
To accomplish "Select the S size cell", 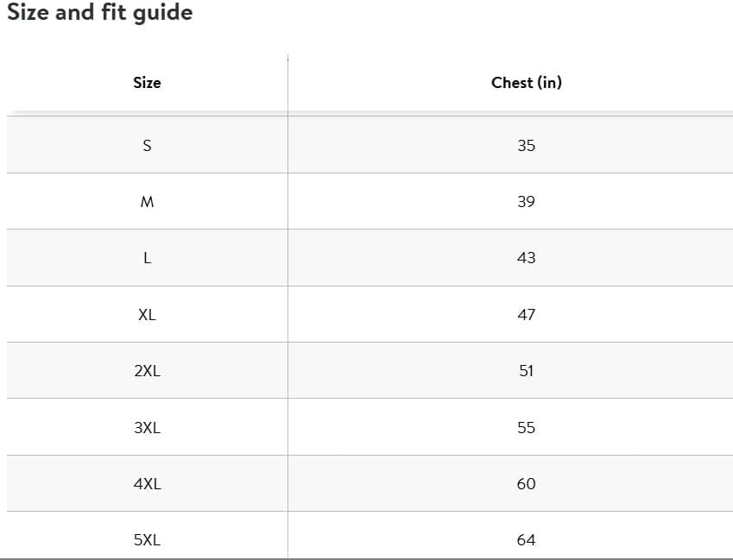I will click(147, 146).
